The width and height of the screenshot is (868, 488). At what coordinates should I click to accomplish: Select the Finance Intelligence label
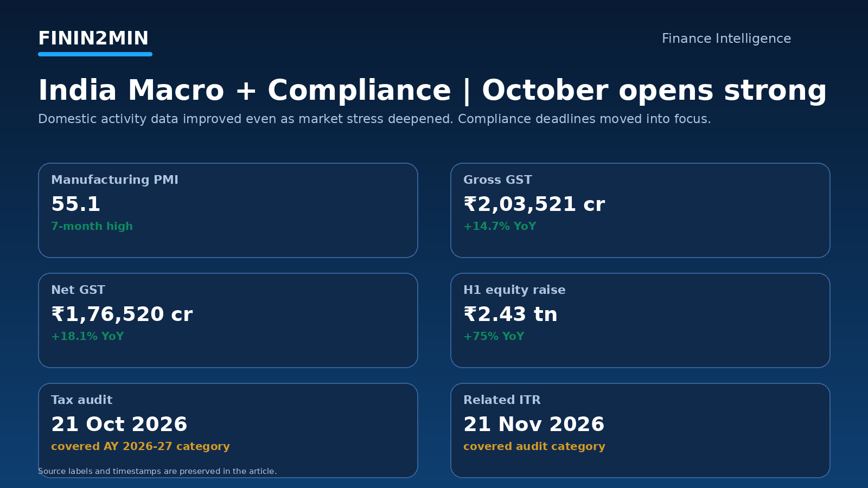[726, 39]
